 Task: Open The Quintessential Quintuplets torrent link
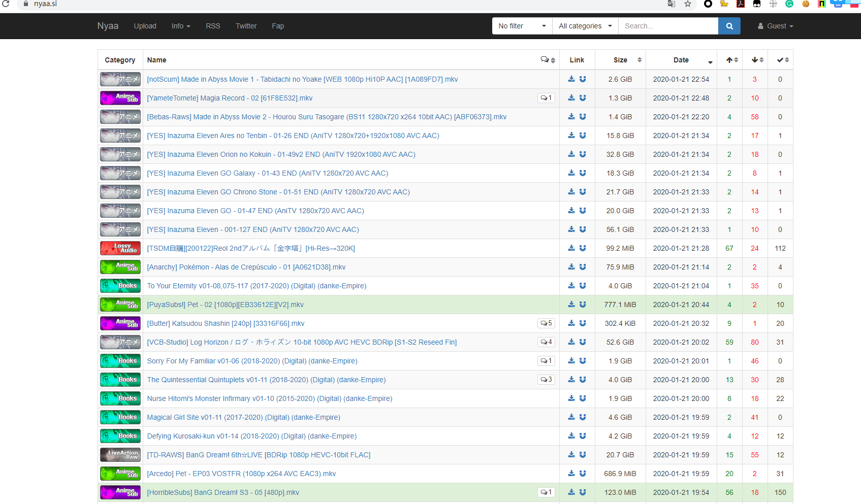click(266, 380)
